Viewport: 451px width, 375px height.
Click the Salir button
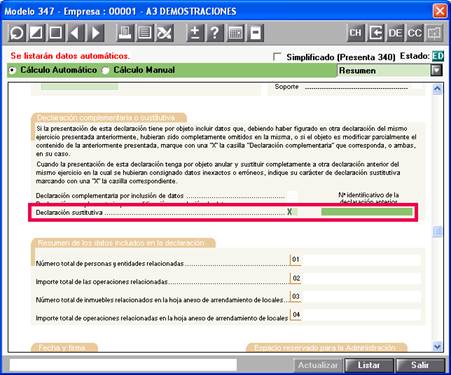(420, 365)
